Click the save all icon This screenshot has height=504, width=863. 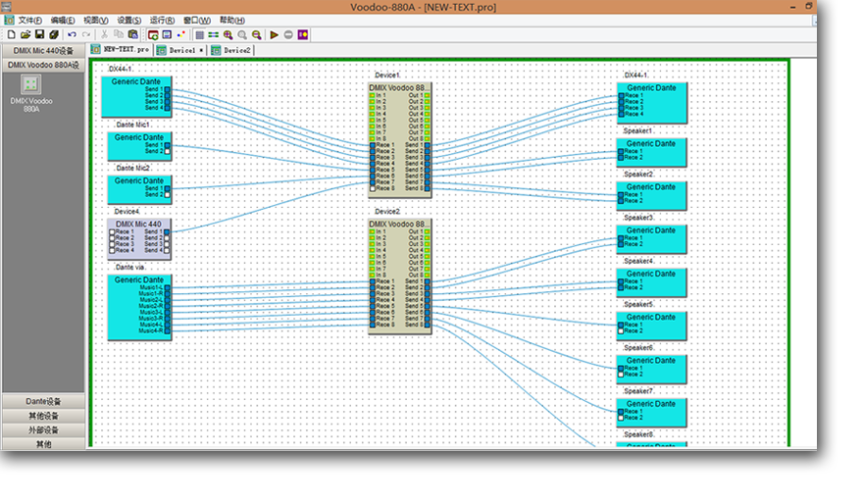click(54, 34)
